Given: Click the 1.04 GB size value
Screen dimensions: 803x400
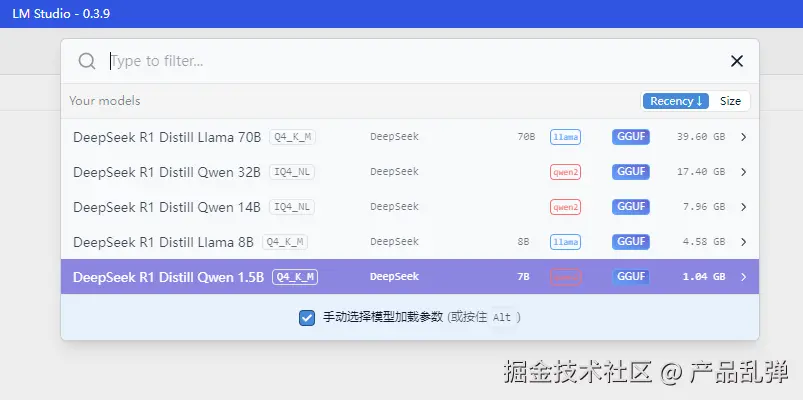Looking at the screenshot, I should (x=703, y=277).
